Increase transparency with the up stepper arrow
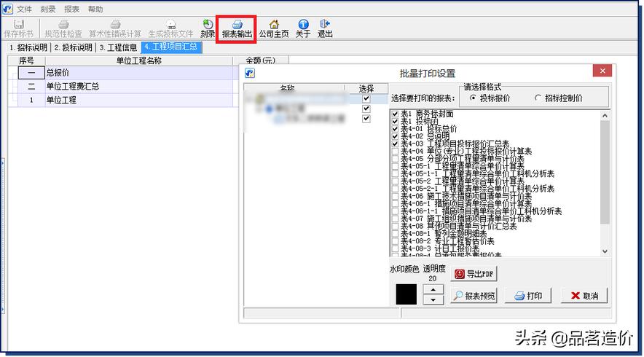This screenshot has width=644, height=357. click(433, 289)
